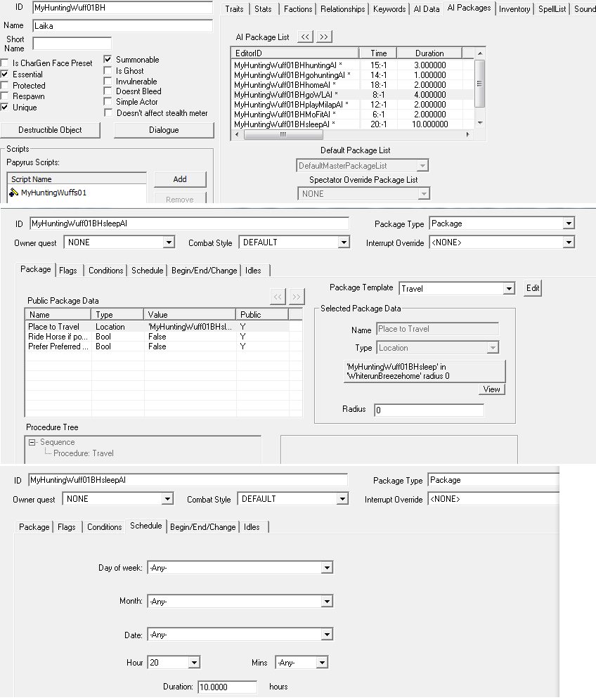Click the << button above AI Package List
Viewport: 596px width, 700px height.
click(305, 37)
